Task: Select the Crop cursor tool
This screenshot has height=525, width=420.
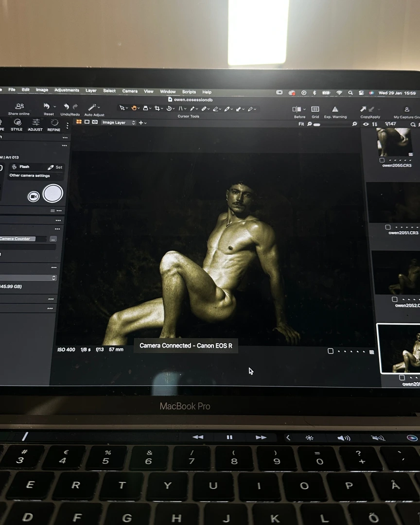Action: [157, 108]
